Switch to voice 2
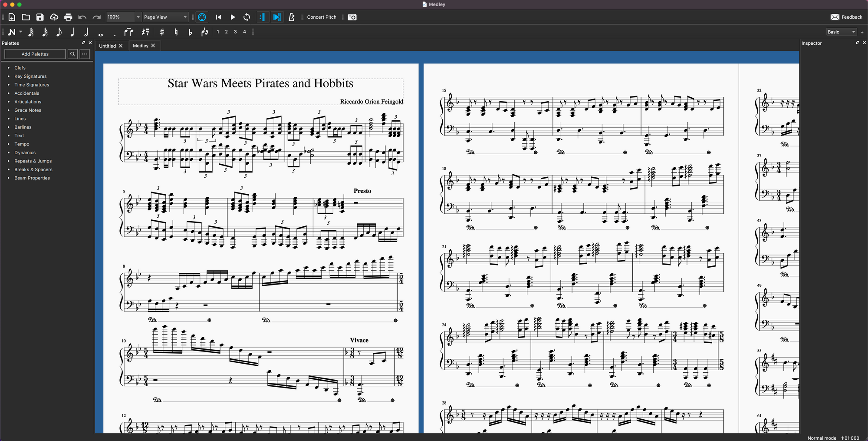The width and height of the screenshot is (868, 441). (226, 32)
